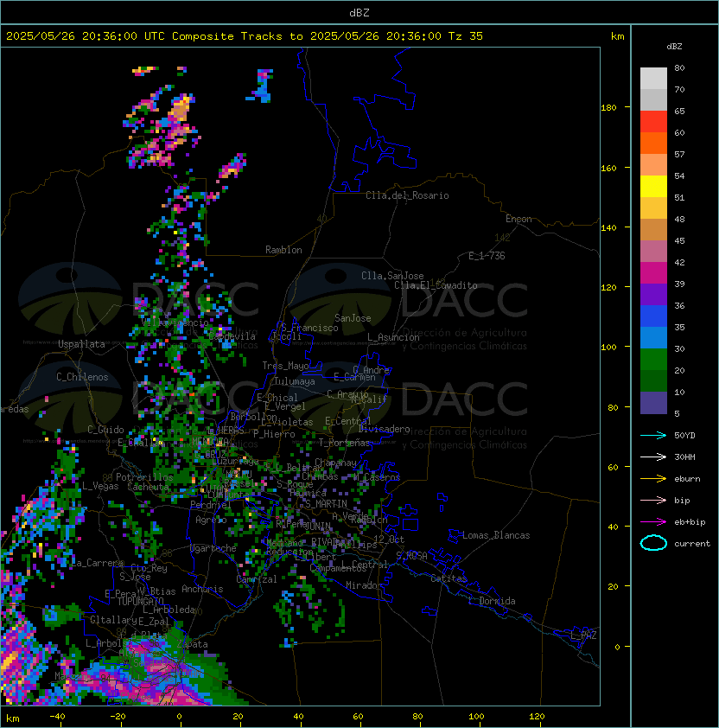Viewport: 719px width, 728px height.
Task: Click the 'Ugarteche' map label
Action: click(213, 548)
